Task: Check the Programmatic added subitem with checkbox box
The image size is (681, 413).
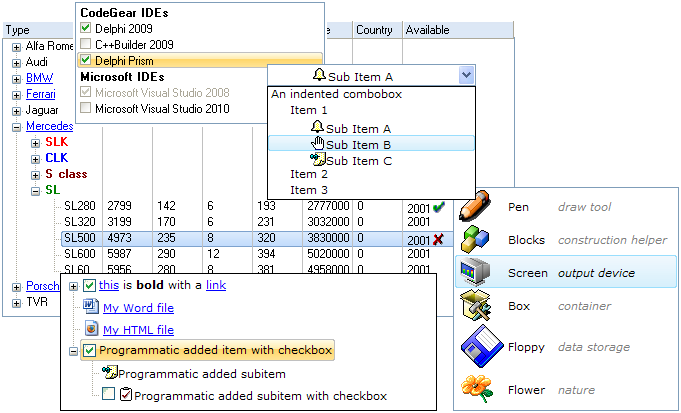Action: (x=109, y=394)
